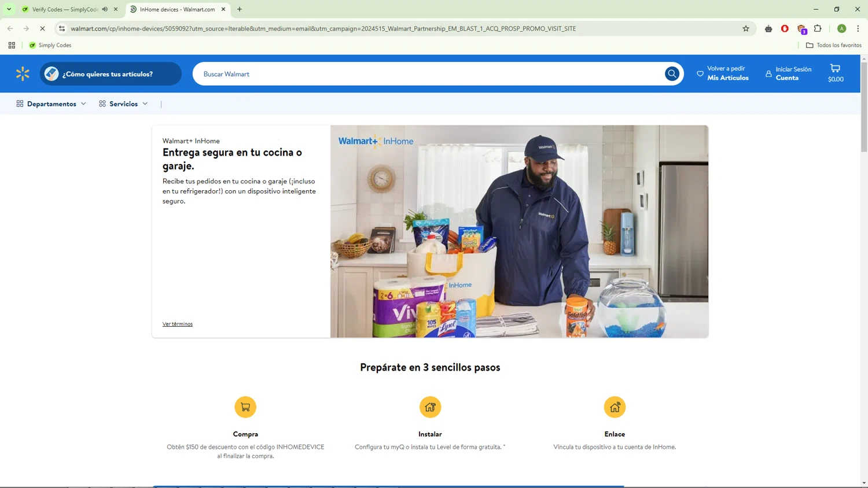Click the printer-shaped extension icon
Viewport: 868px width, 488px height.
(768, 28)
